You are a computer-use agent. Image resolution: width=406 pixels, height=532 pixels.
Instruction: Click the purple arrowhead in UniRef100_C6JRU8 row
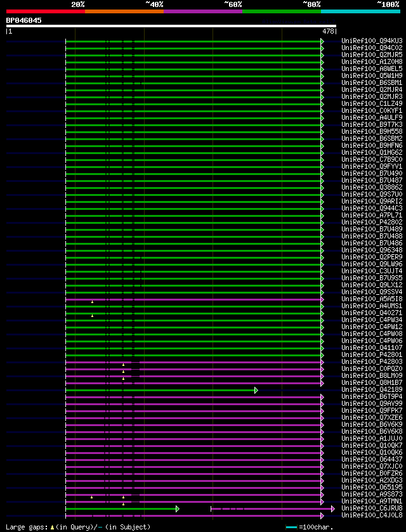[333, 509]
